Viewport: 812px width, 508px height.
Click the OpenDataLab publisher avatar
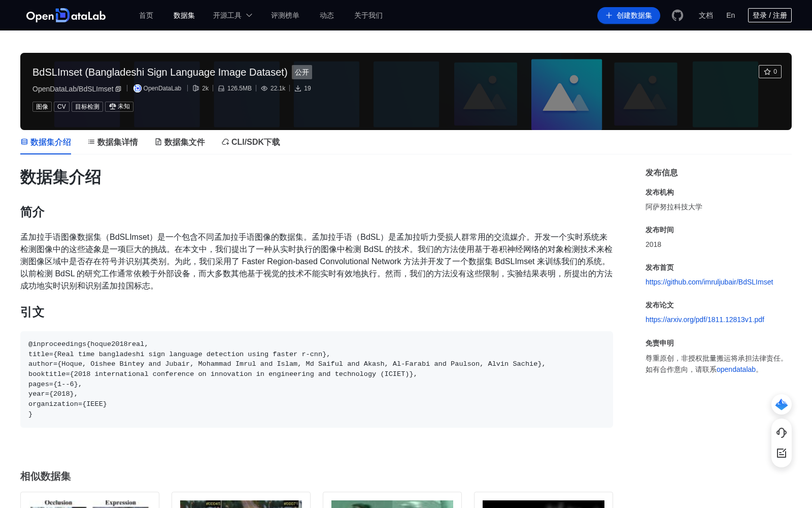tap(137, 88)
